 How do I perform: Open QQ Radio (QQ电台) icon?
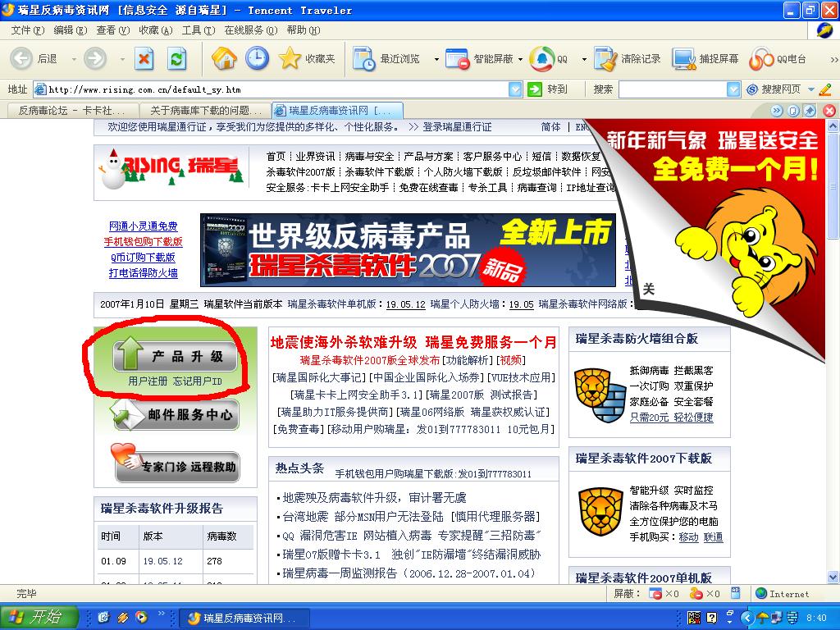click(x=761, y=59)
